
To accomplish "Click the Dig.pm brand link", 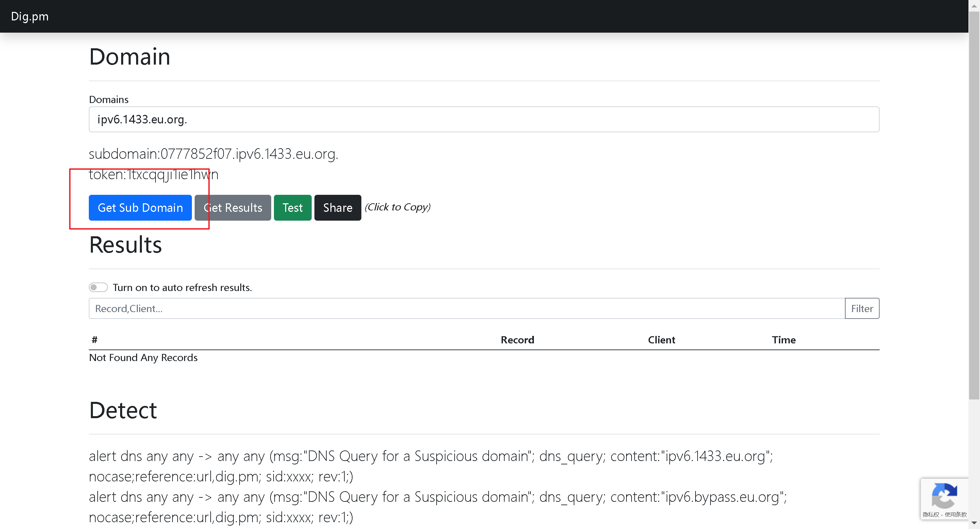I will coord(30,16).
